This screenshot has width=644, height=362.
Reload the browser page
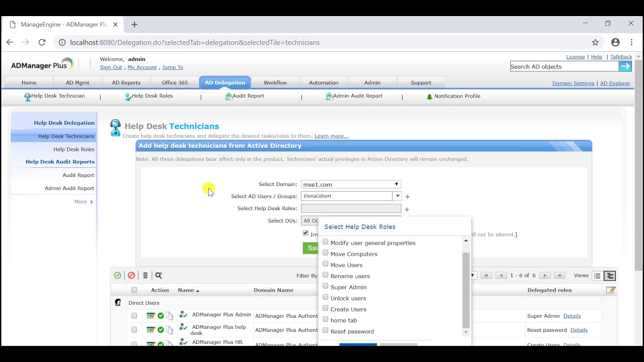(x=42, y=42)
